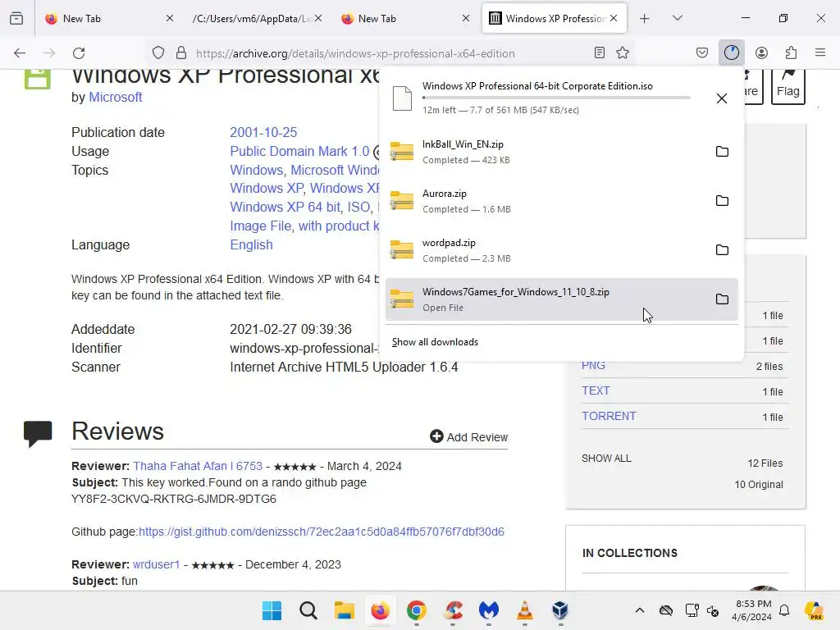840x630 pixels.
Task: Open Public Domain Mark 1.0 link
Action: click(299, 151)
